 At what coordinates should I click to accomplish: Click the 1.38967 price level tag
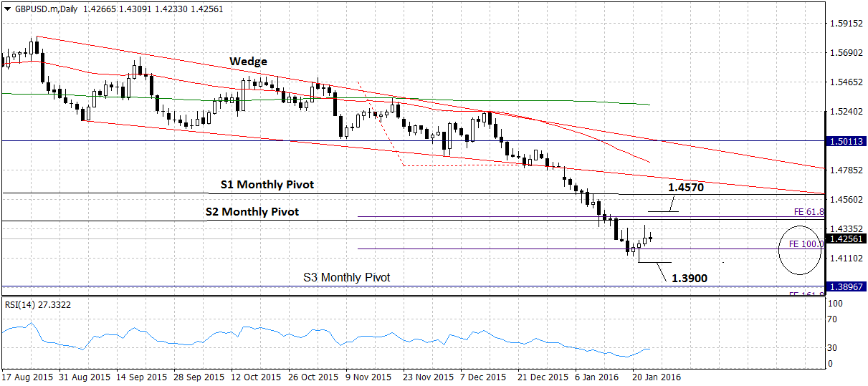846,286
